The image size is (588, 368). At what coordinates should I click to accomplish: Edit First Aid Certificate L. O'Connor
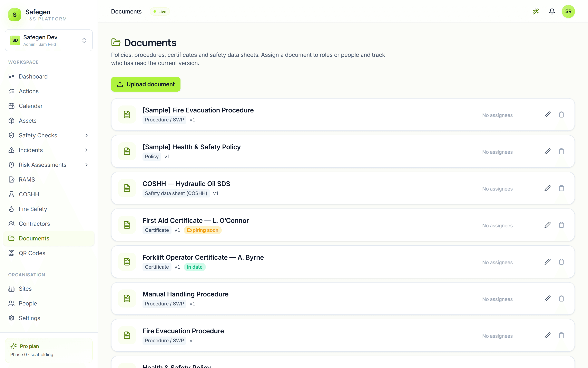pyautogui.click(x=547, y=225)
